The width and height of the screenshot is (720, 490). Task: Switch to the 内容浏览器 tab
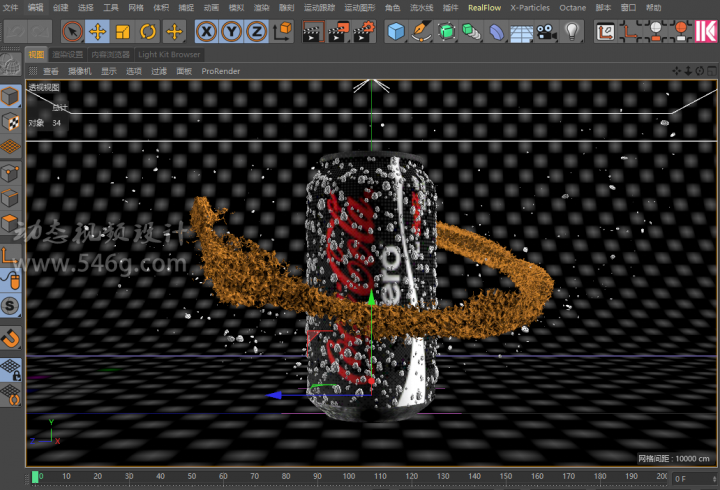[x=110, y=55]
